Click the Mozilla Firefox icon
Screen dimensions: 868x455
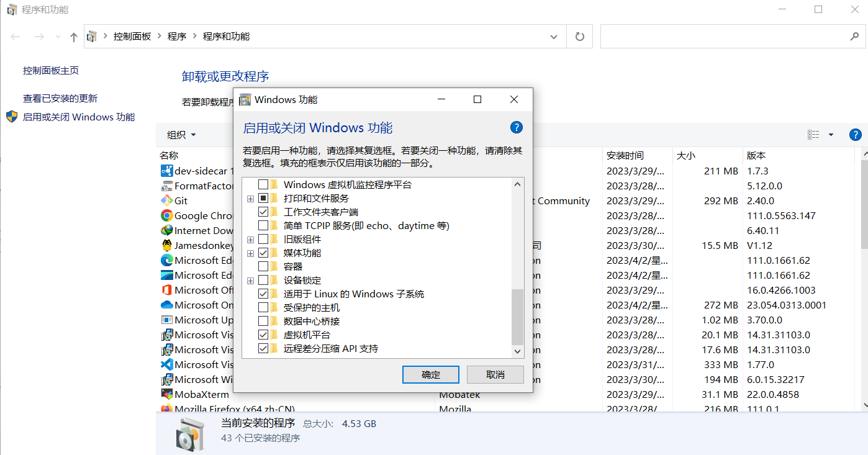[x=166, y=408]
